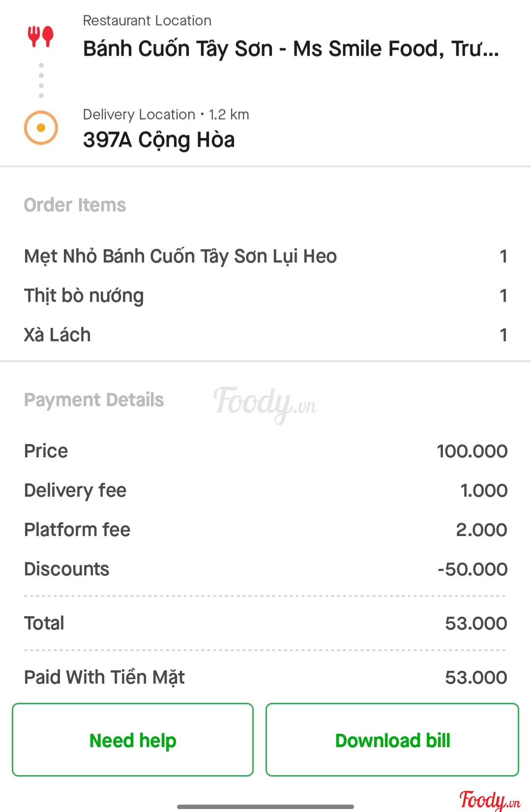Tap the Total amount 53.000
The height and width of the screenshot is (812, 531).
[475, 623]
